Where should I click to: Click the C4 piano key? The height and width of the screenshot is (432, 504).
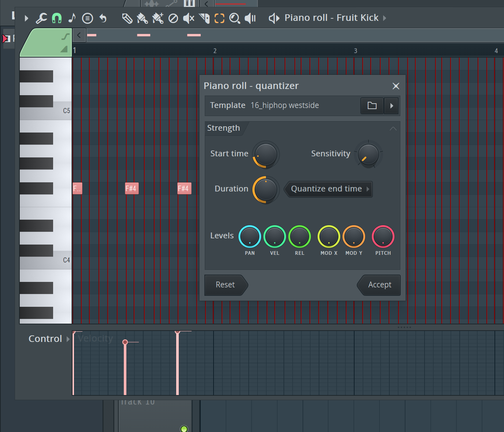(45, 260)
